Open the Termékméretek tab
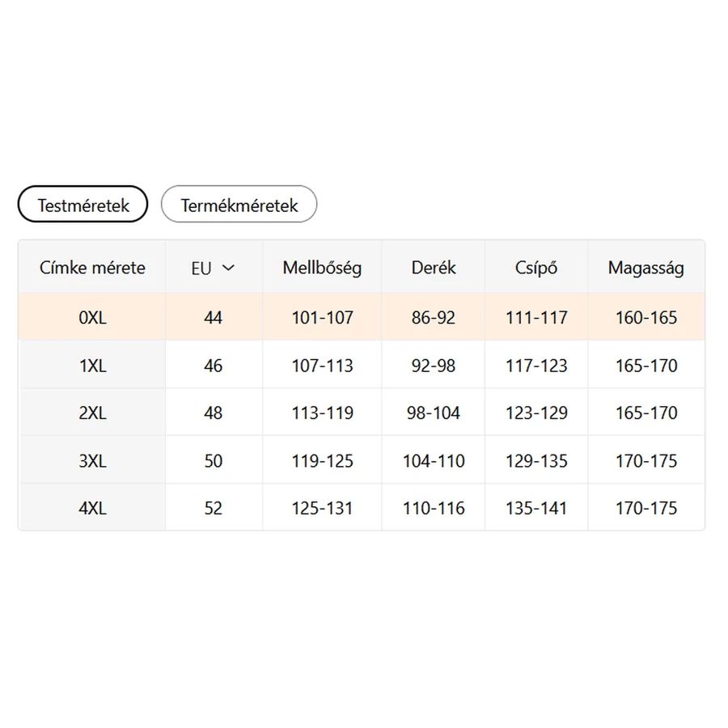 pos(239,205)
